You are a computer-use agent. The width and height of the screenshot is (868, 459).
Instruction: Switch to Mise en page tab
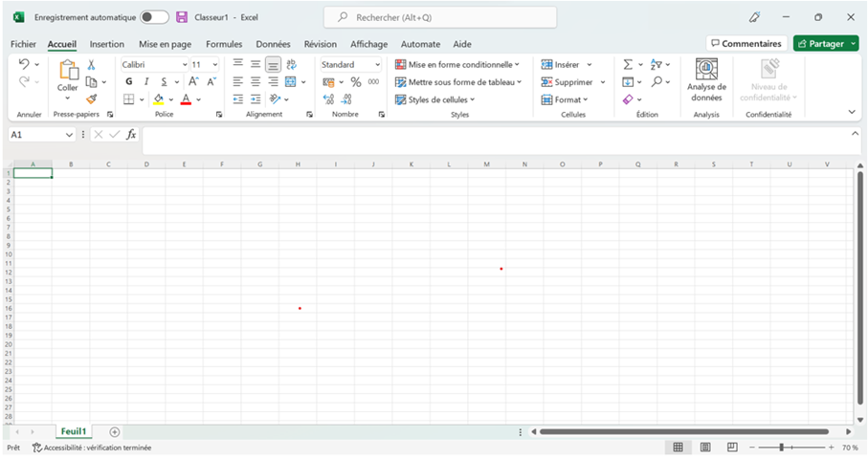(165, 44)
